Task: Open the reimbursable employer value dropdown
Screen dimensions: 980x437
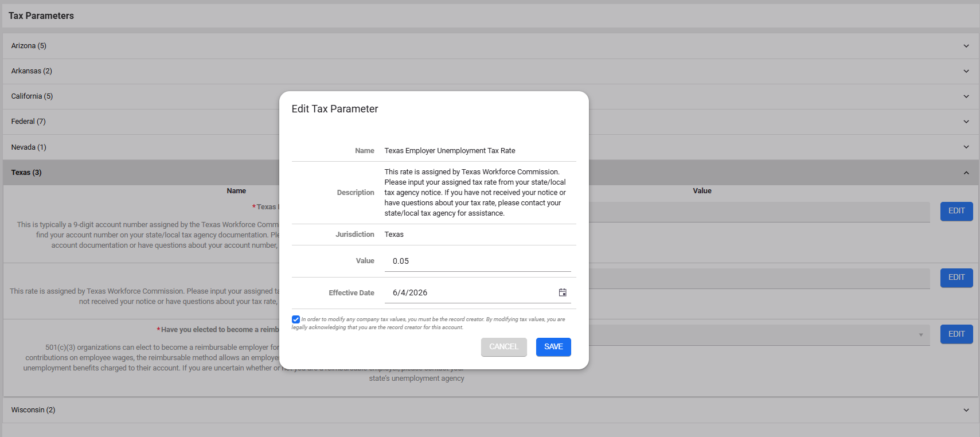Action: click(x=921, y=335)
